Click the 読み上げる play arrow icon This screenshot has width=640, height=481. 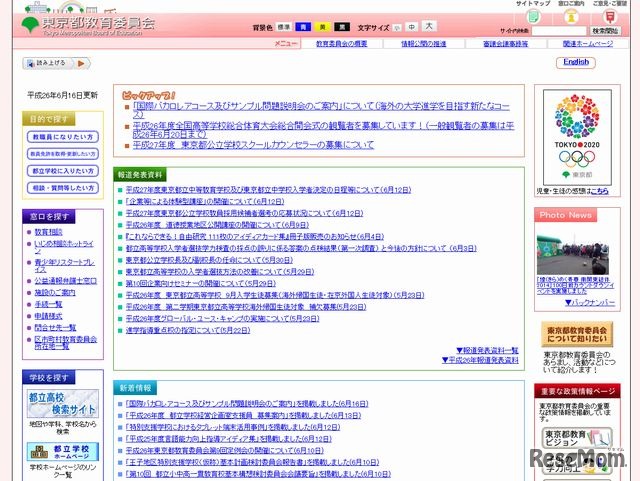[x=81, y=63]
